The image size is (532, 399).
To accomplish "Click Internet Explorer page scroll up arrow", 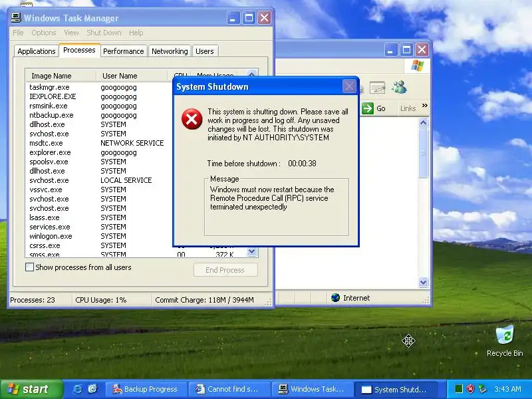I will [x=423, y=122].
